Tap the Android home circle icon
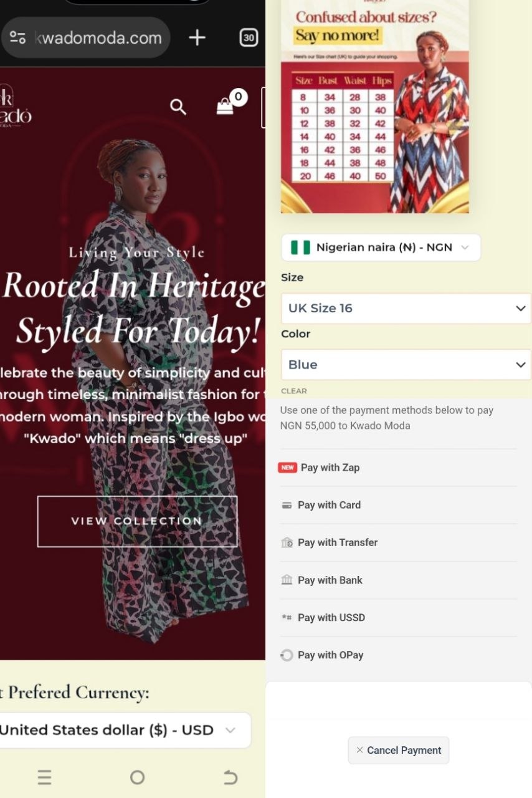532x798 pixels. (137, 777)
